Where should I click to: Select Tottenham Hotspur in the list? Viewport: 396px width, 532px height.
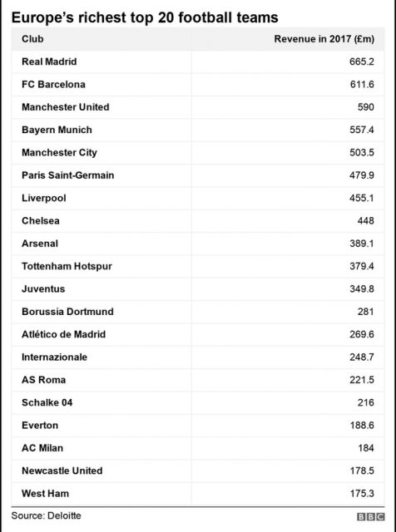tap(67, 266)
